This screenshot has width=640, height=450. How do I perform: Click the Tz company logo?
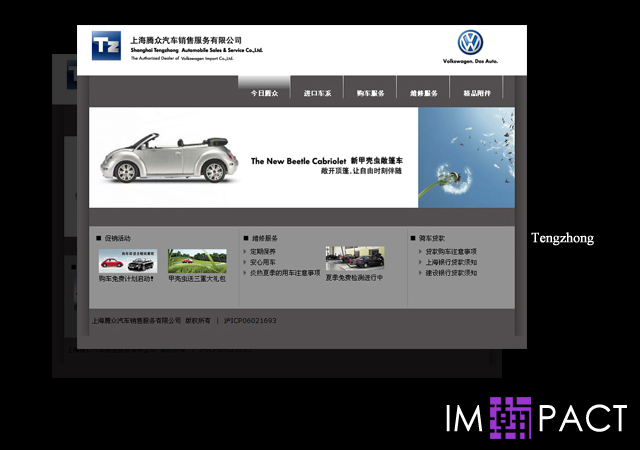[x=106, y=45]
